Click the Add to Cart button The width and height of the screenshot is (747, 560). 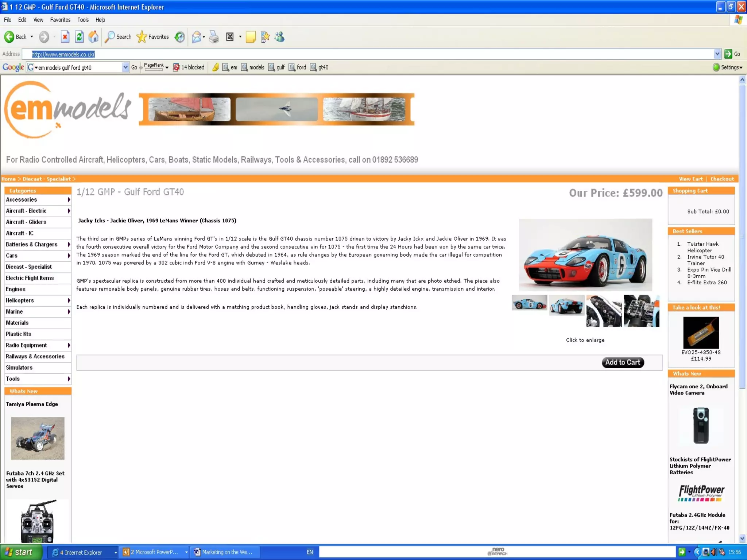pyautogui.click(x=622, y=362)
